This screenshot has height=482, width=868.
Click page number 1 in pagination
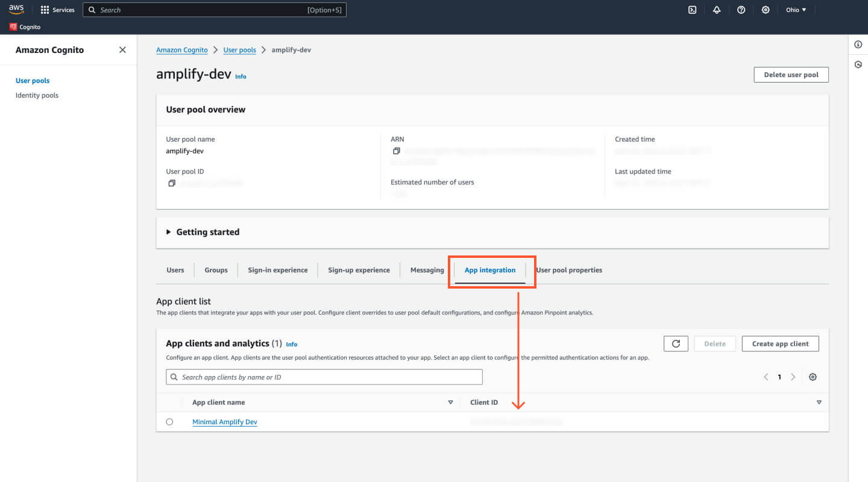779,377
